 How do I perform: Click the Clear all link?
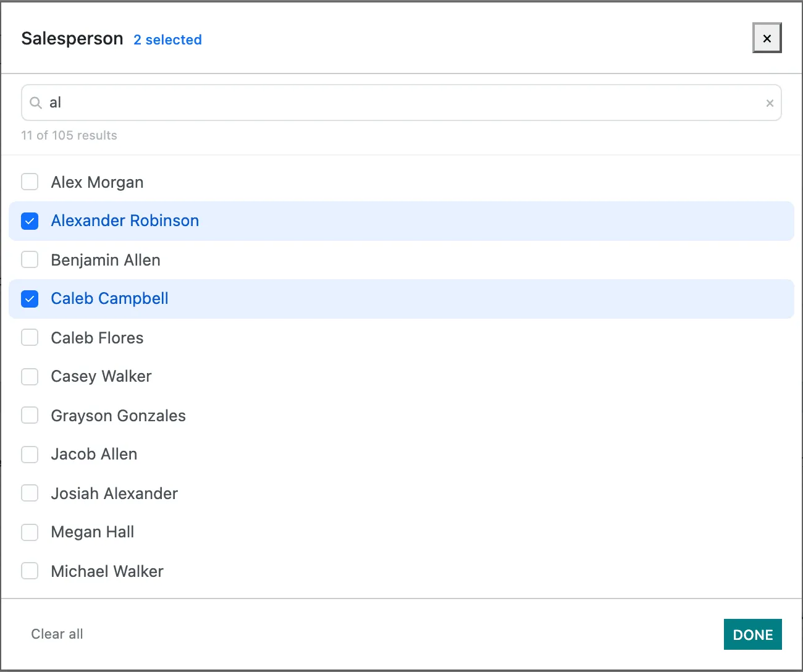[x=57, y=634]
